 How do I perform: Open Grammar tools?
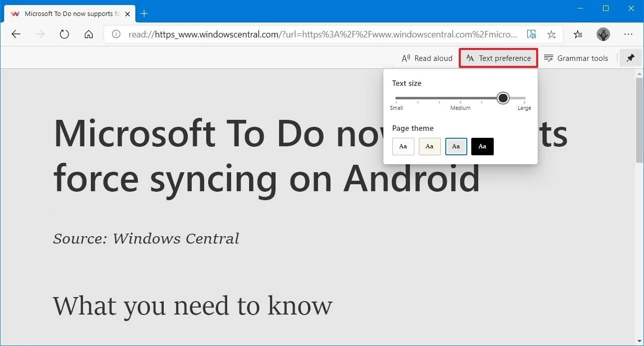[576, 58]
